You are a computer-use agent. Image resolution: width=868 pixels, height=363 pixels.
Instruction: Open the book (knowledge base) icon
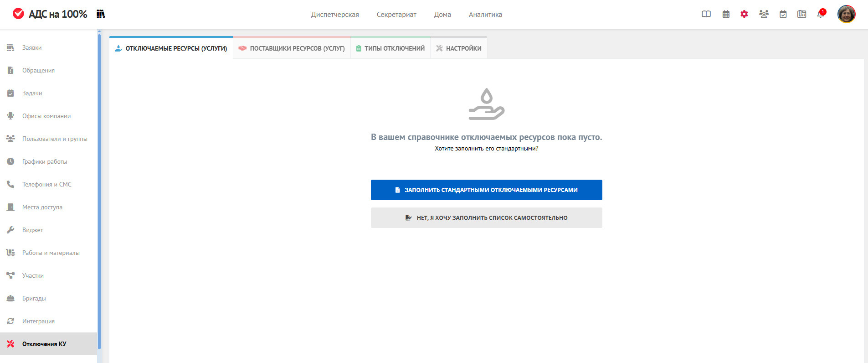706,14
